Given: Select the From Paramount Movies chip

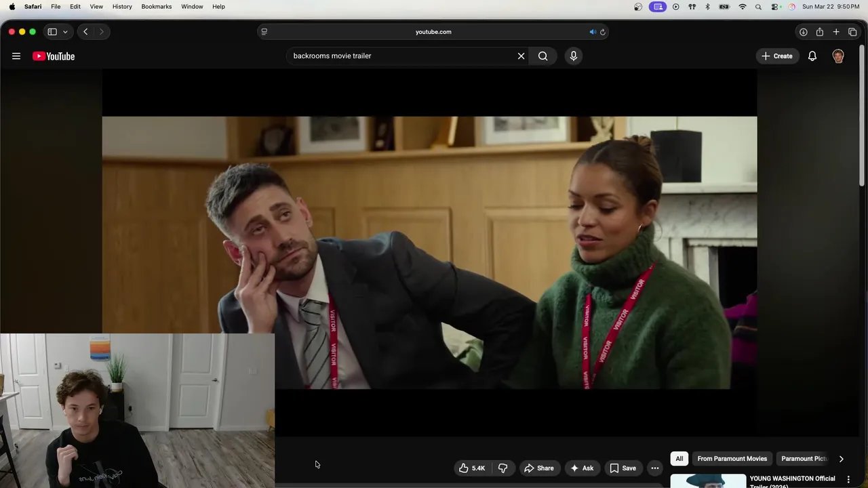Looking at the screenshot, I should (x=732, y=459).
